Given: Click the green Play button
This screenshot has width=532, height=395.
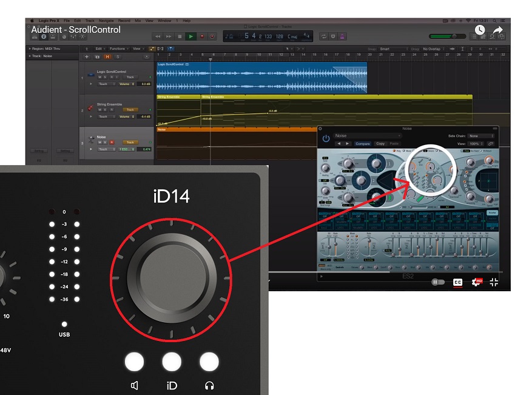Looking at the screenshot, I should coord(190,36).
